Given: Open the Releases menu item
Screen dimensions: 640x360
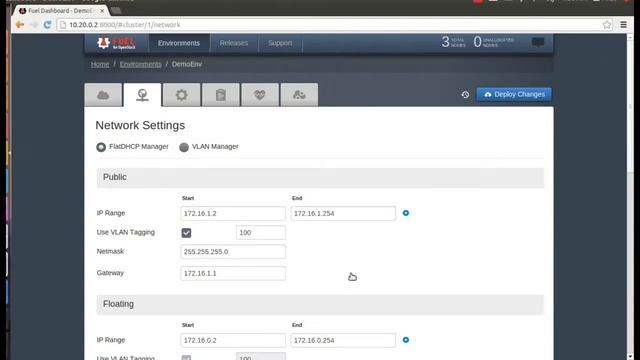Looking at the screenshot, I should (234, 43).
